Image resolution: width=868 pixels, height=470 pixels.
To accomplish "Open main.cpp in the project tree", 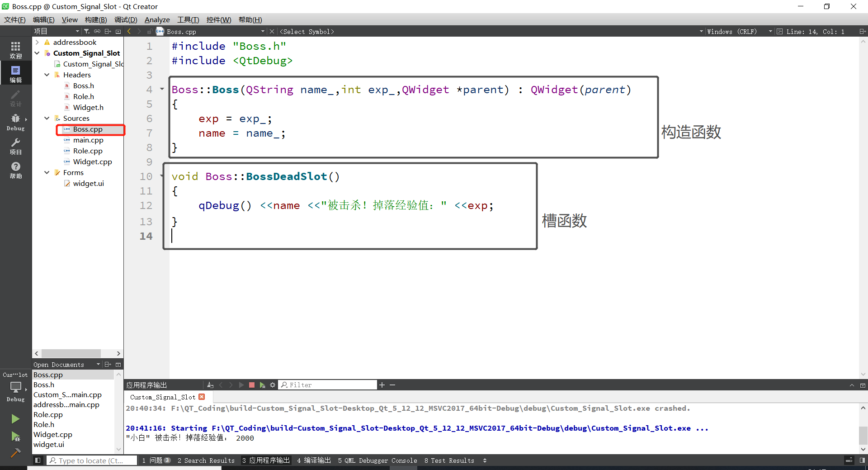I will [88, 140].
